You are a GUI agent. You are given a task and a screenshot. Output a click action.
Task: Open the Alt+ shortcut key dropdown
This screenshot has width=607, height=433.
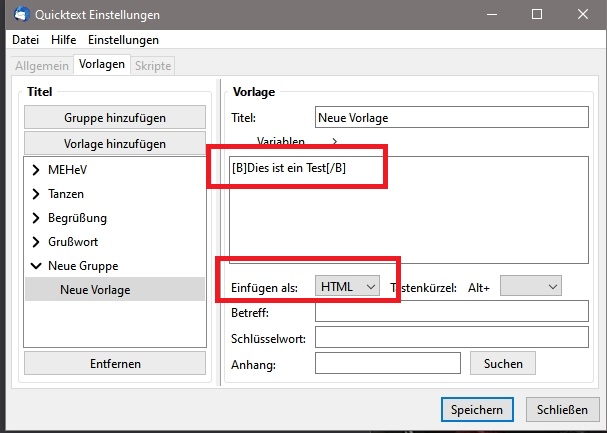point(531,286)
